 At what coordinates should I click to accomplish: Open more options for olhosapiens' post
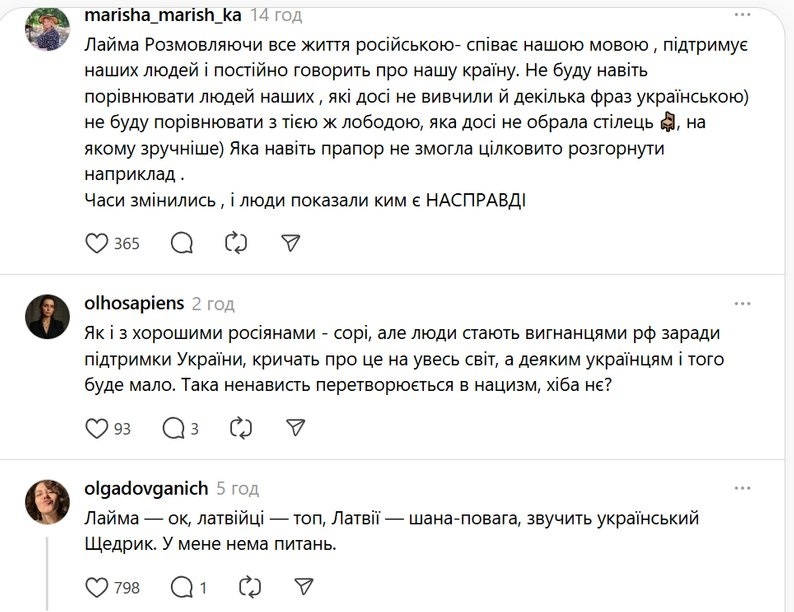pos(742,302)
